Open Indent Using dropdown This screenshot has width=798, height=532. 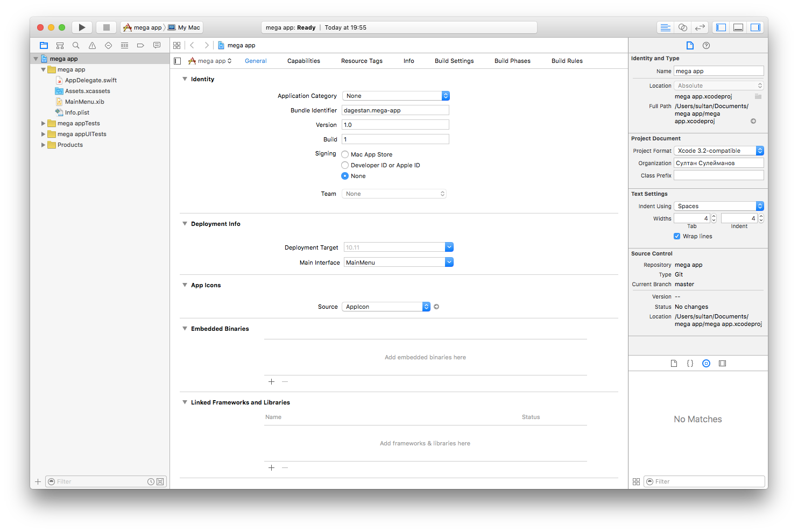coord(719,206)
